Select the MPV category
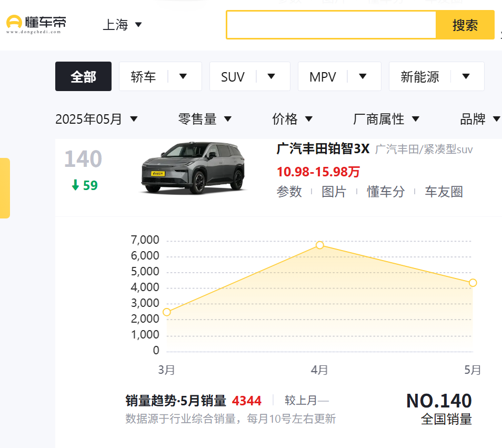Viewport: 502px width, 448px height. tap(323, 77)
